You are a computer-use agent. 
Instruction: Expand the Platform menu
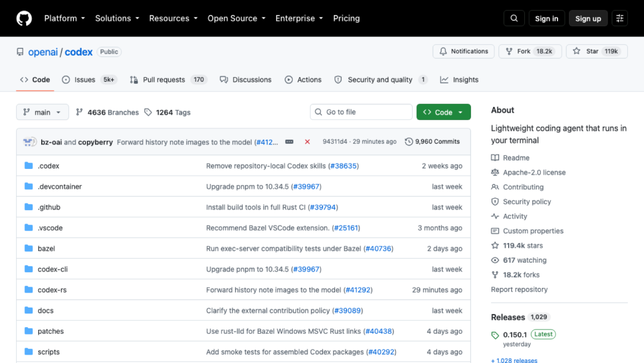(64, 19)
